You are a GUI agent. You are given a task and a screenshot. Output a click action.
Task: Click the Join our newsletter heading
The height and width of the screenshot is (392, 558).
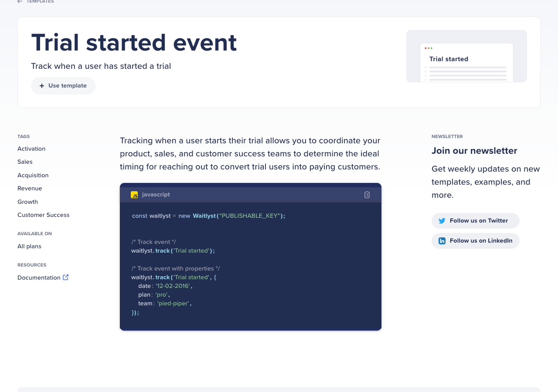tap(474, 151)
